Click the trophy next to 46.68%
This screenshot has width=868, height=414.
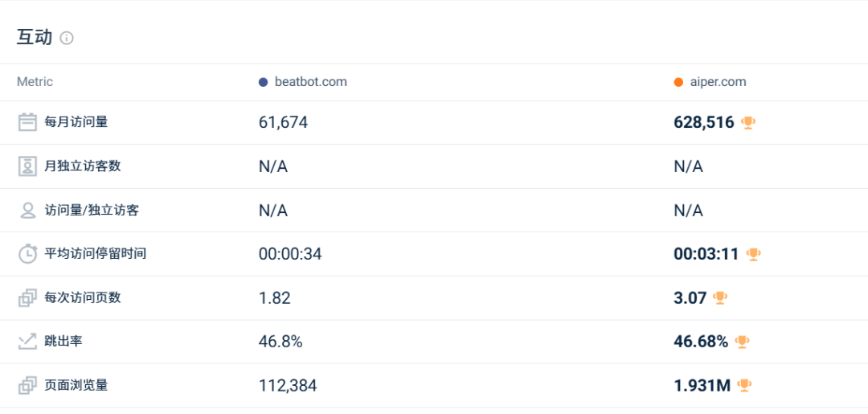(x=742, y=342)
